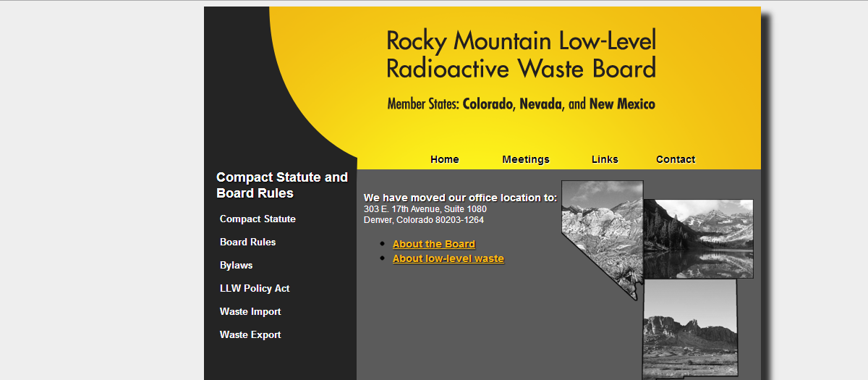The width and height of the screenshot is (868, 380).
Task: Select Waste Export in the sidebar
Action: (250, 334)
